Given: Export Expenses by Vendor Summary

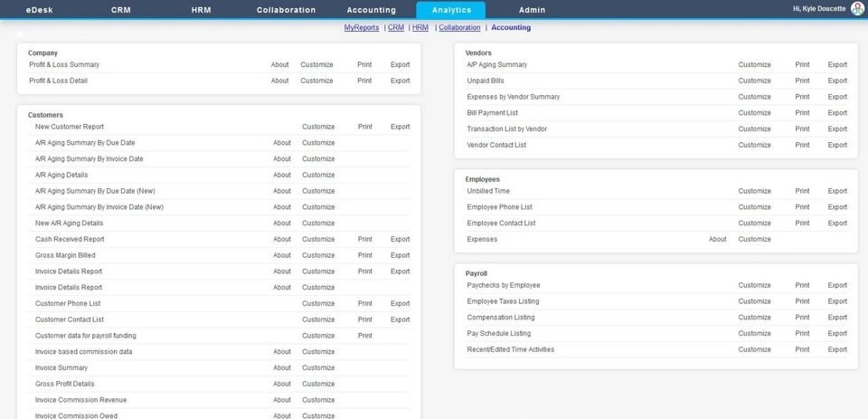Looking at the screenshot, I should 837,97.
